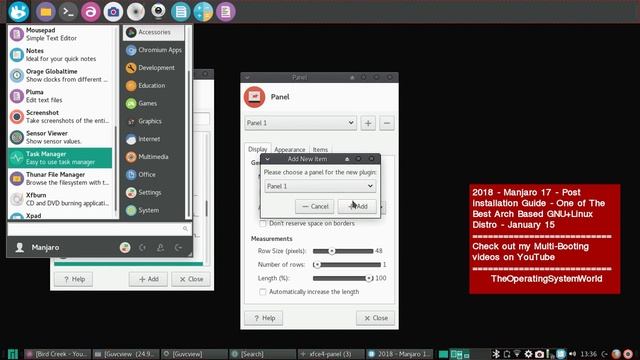The image size is (640, 360).
Task: Open window menu chevron of Panel titlebar
Action: coord(247,77)
